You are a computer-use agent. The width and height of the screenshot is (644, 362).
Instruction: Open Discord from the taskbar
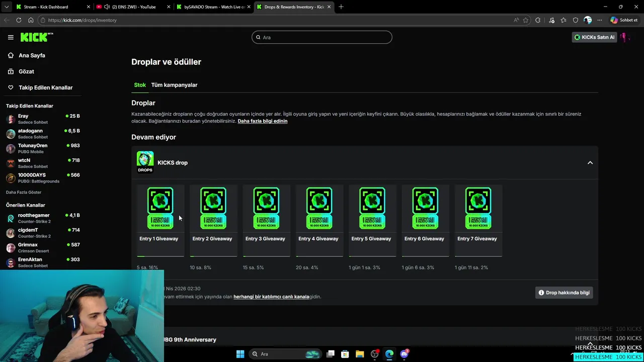[404, 354]
